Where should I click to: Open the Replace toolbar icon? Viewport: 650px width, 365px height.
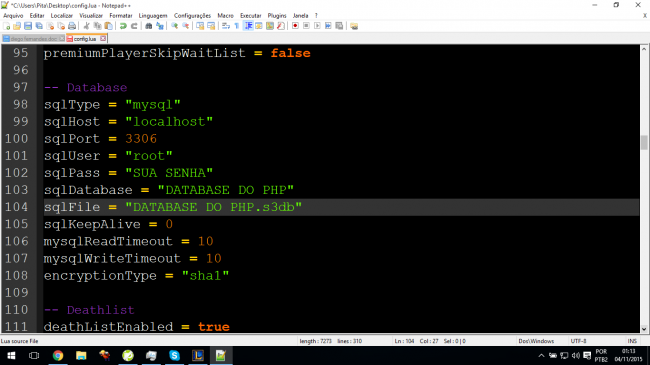[160, 26]
